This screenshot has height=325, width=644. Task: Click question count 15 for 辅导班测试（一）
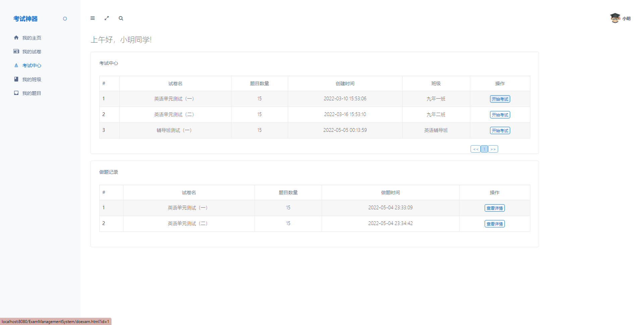click(x=259, y=130)
